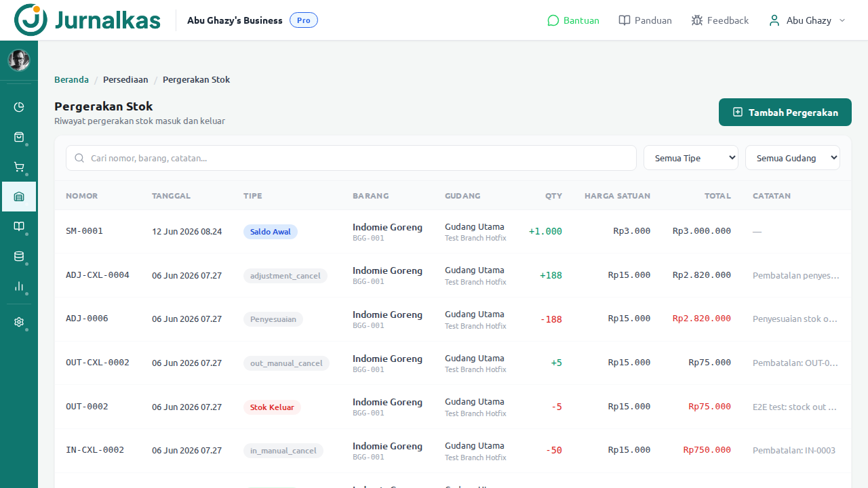Image resolution: width=868 pixels, height=488 pixels.
Task: Click the Rp750.000 total
Action: 707,450
